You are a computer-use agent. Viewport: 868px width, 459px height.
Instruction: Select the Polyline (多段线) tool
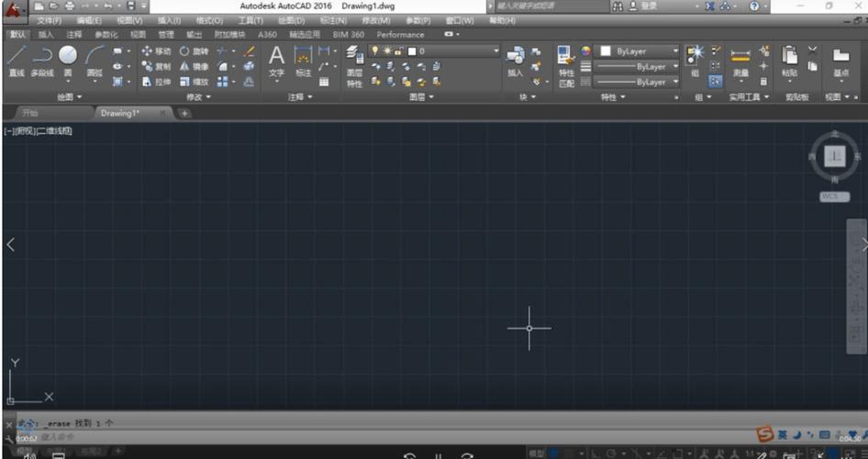click(42, 61)
